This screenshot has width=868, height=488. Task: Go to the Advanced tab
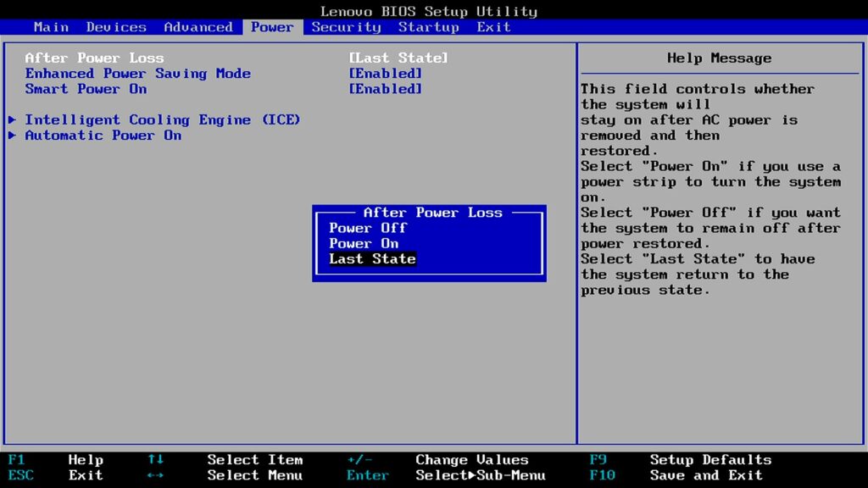pyautogui.click(x=198, y=27)
